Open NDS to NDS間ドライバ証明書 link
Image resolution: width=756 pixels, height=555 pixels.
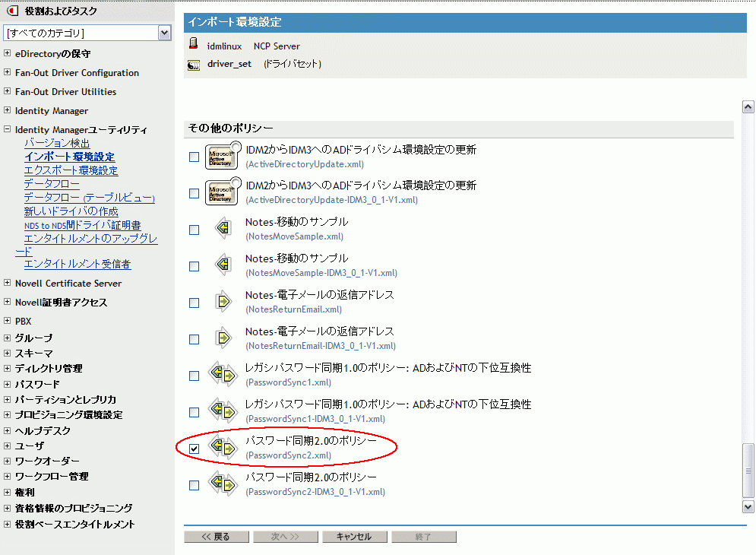pos(83,225)
